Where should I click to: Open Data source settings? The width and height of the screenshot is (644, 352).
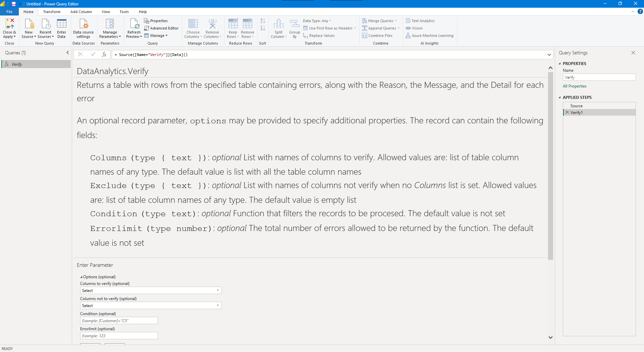tap(83, 28)
